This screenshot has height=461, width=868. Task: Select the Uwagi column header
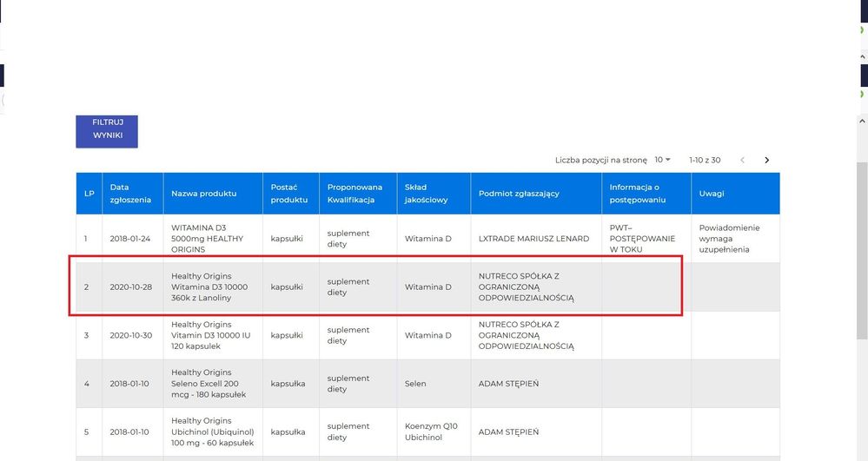click(712, 194)
